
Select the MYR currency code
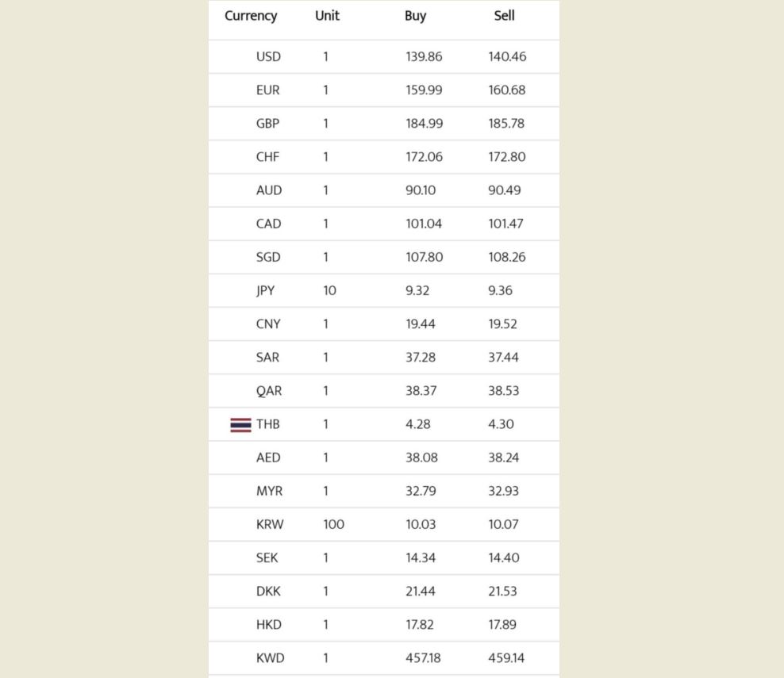click(x=269, y=491)
